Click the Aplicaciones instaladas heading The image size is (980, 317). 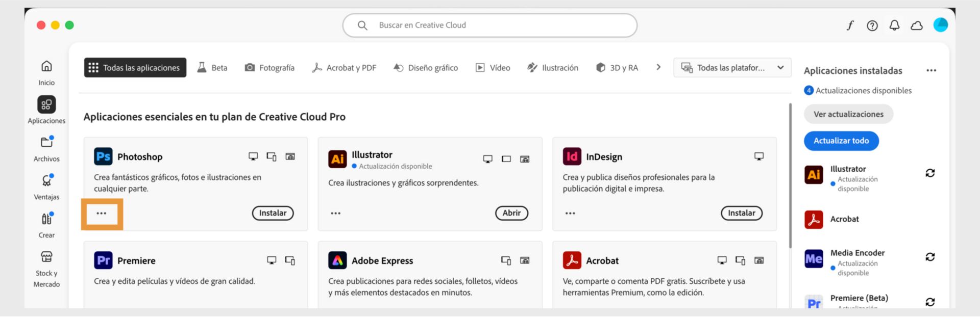[x=853, y=71]
